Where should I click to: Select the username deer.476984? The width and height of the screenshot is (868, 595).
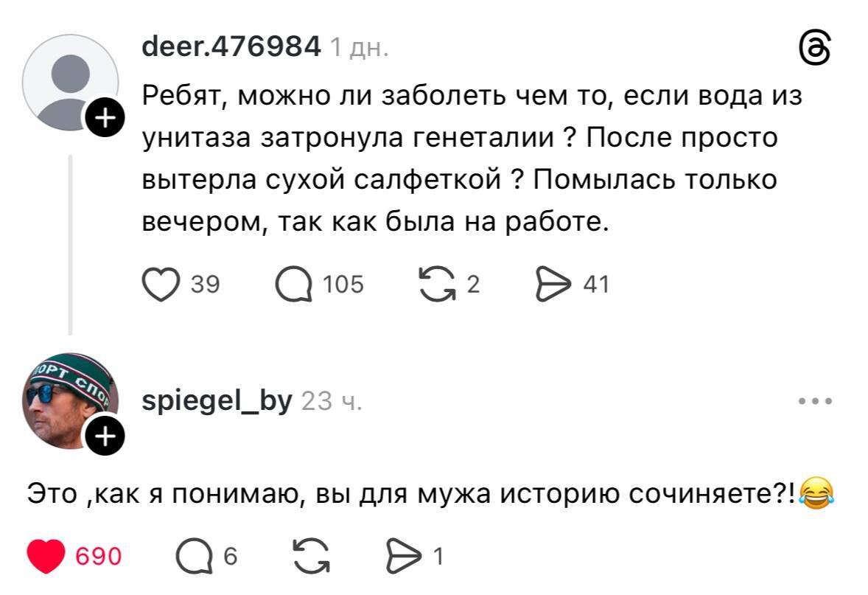pyautogui.click(x=231, y=46)
